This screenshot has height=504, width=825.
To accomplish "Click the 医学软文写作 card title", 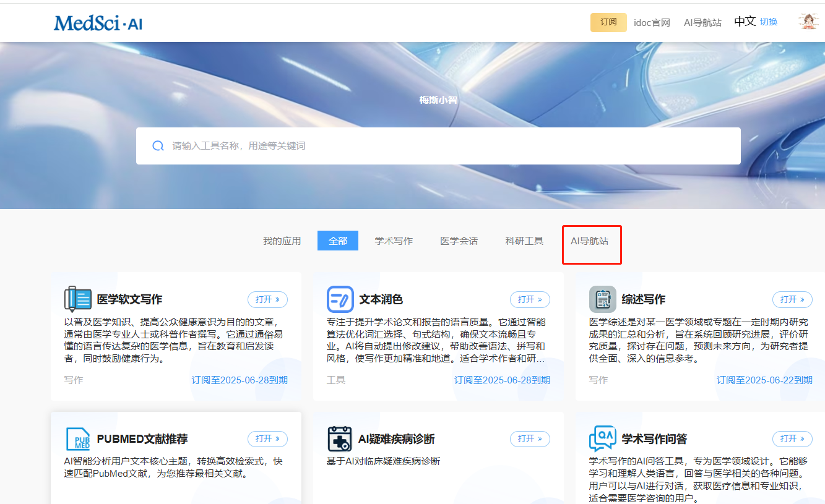I will (x=129, y=299).
